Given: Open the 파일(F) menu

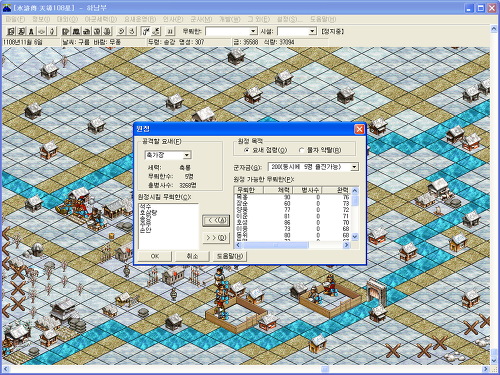Looking at the screenshot, I should point(15,19).
